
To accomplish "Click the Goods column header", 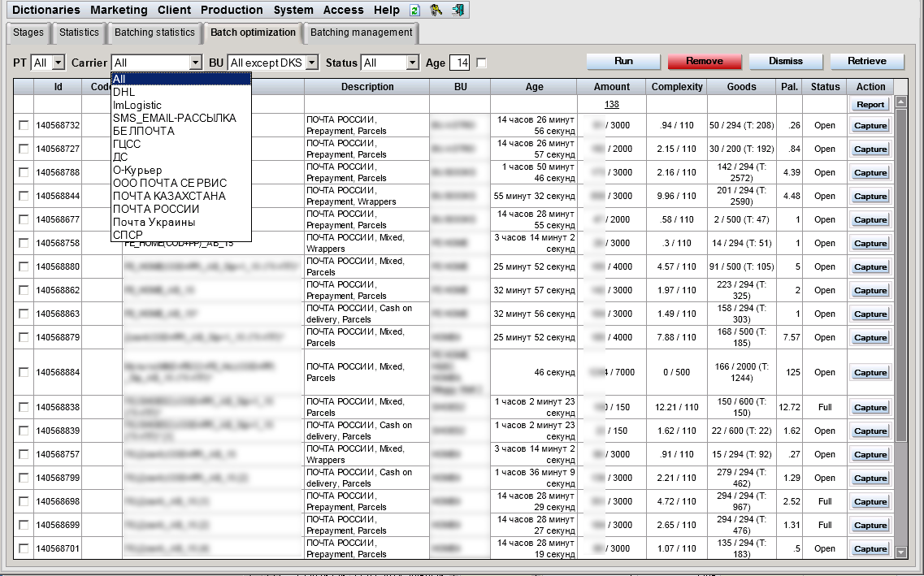I will (x=741, y=87).
